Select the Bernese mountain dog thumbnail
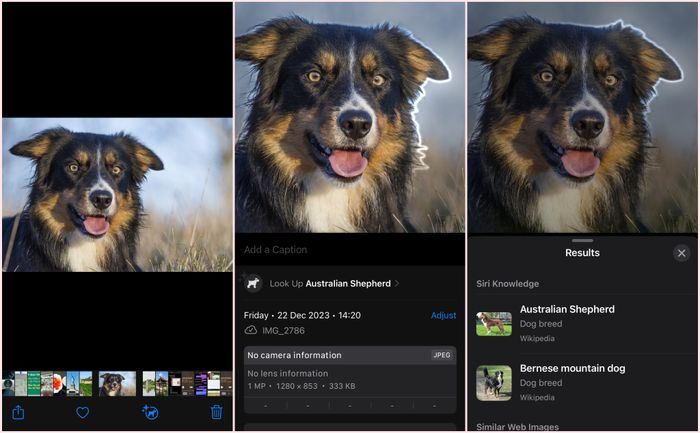700x433 pixels. tap(494, 383)
